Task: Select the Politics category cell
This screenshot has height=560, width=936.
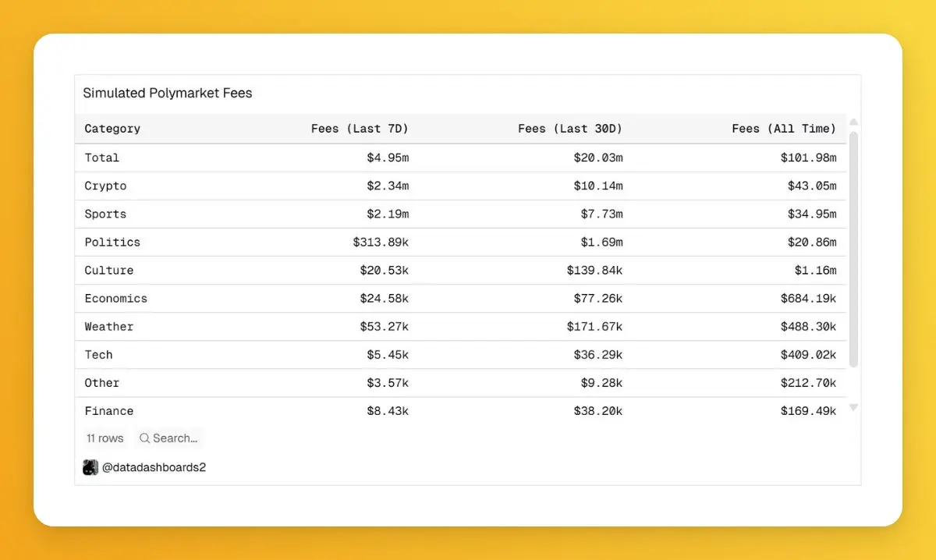Action: pos(112,242)
